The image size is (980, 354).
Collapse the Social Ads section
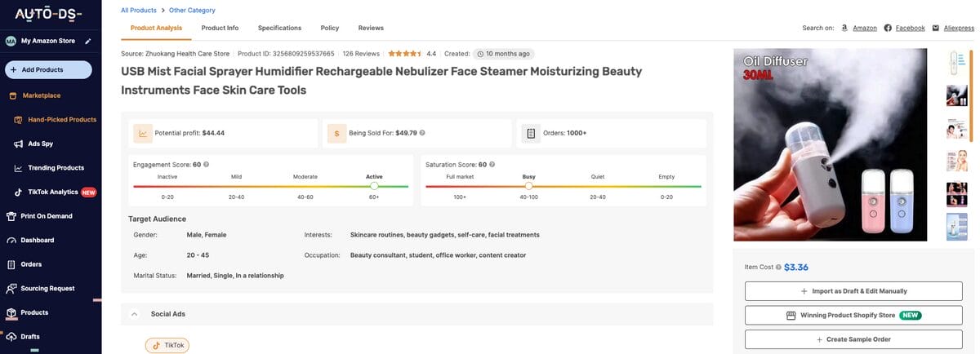coord(133,313)
